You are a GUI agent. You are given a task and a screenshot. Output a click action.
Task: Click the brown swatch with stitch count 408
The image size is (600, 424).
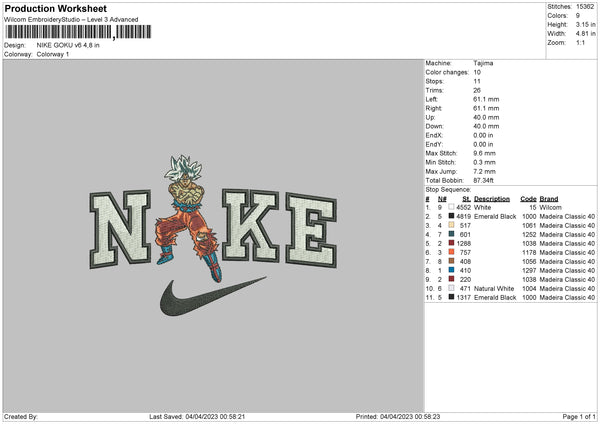pos(451,261)
